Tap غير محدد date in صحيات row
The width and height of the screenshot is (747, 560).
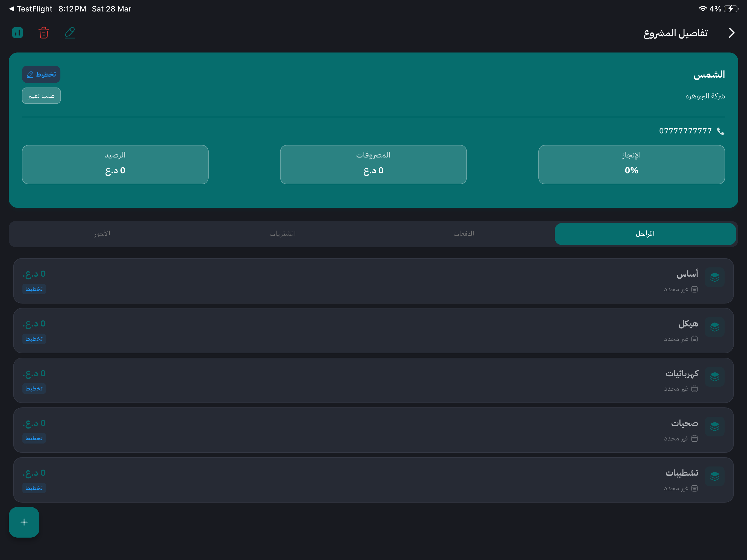676,438
